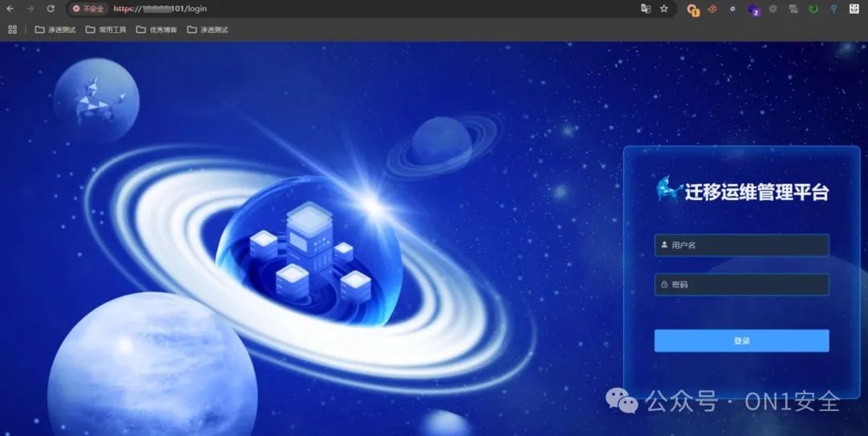Image resolution: width=868 pixels, height=436 pixels.
Task: Open the 常用工具 bookmark folder
Action: tap(106, 30)
